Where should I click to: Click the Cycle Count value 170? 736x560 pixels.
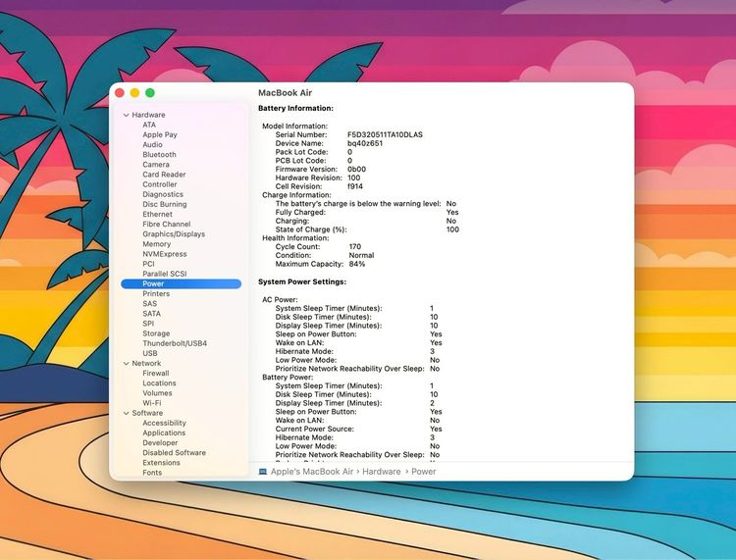pyautogui.click(x=355, y=247)
